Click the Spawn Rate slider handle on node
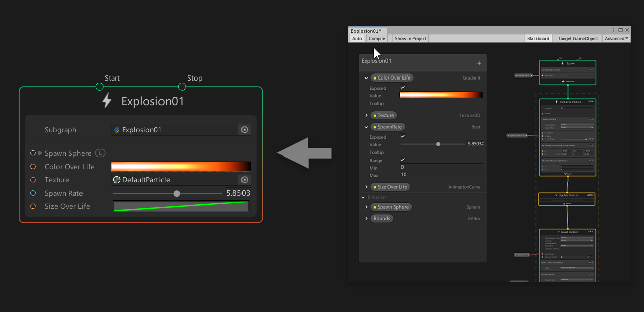The height and width of the screenshot is (312, 644). [x=176, y=193]
